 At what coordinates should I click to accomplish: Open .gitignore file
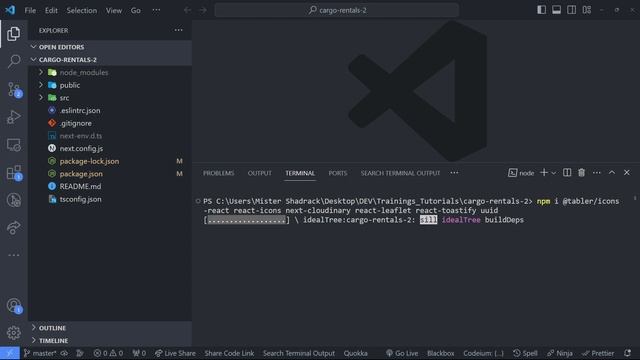pyautogui.click(x=110, y=123)
